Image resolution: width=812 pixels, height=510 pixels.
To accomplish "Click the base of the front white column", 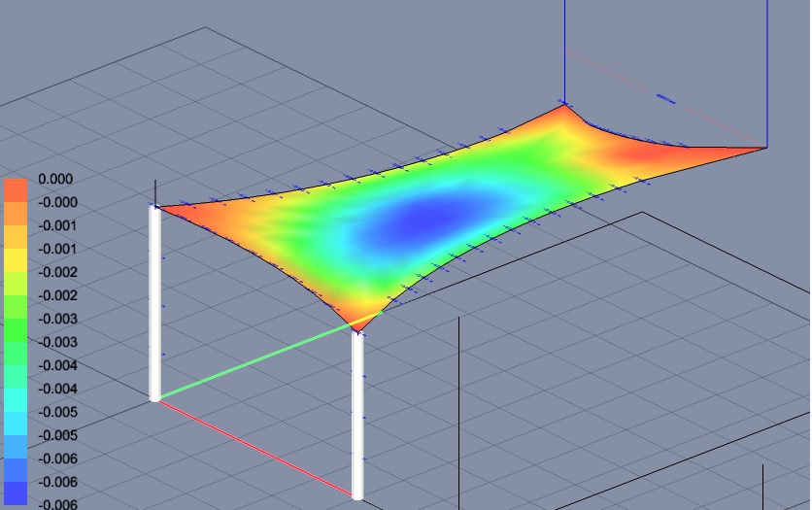I will click(357, 495).
